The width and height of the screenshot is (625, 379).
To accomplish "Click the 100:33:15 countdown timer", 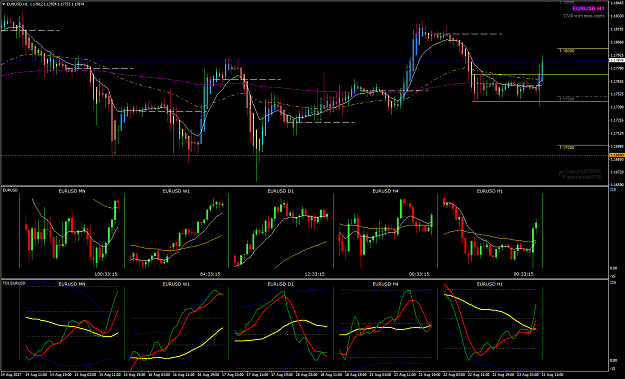I will click(x=106, y=274).
